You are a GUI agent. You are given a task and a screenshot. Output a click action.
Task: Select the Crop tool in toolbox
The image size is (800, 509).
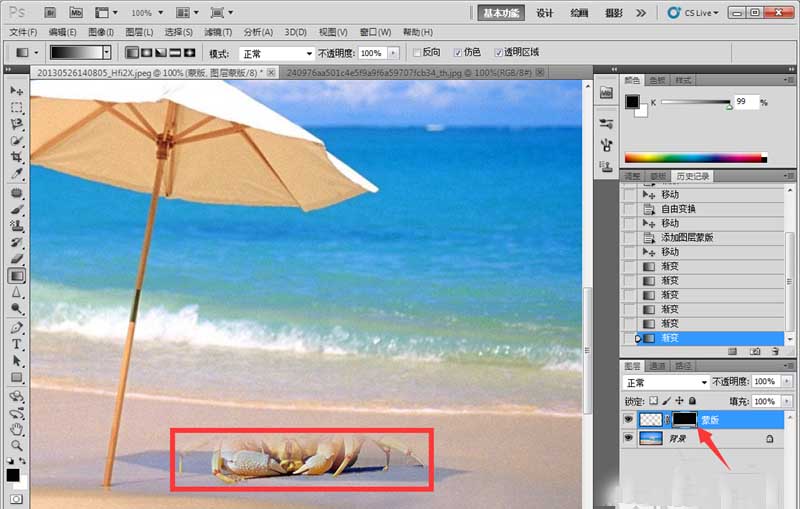(x=16, y=157)
